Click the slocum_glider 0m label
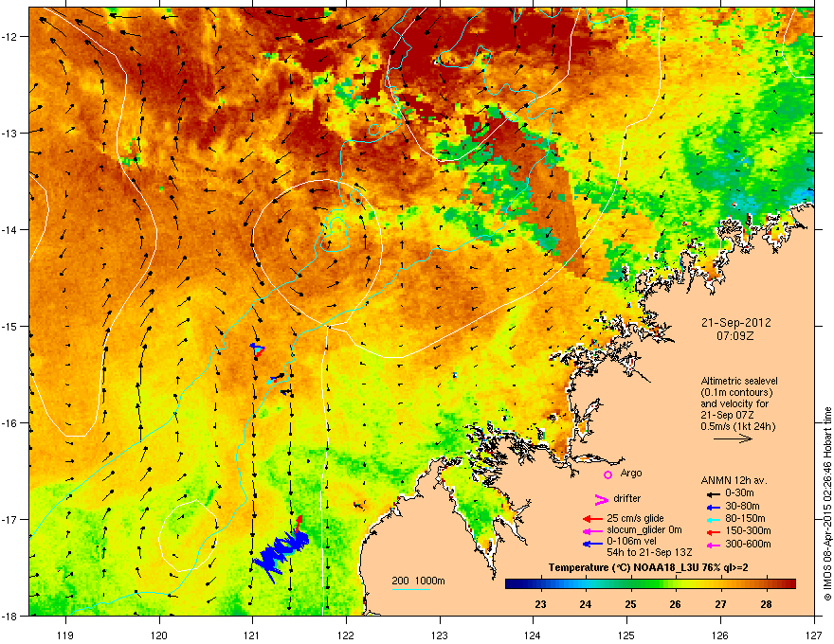Viewport: 834px width, 644px height. point(644,530)
